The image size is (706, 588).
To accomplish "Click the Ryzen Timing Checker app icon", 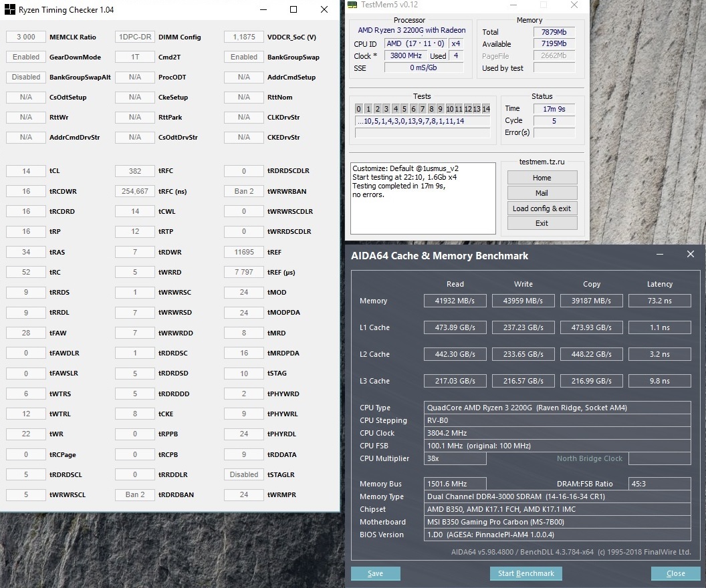I will tap(9, 9).
